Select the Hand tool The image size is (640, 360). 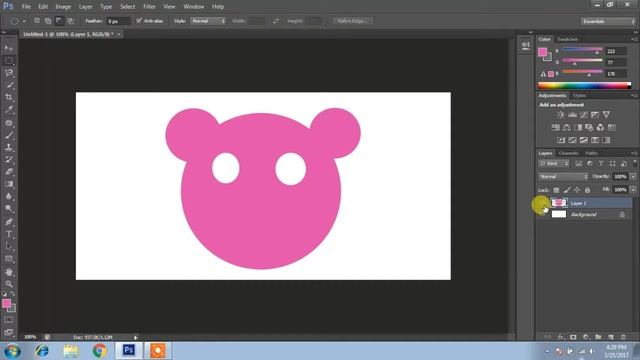[x=9, y=272]
